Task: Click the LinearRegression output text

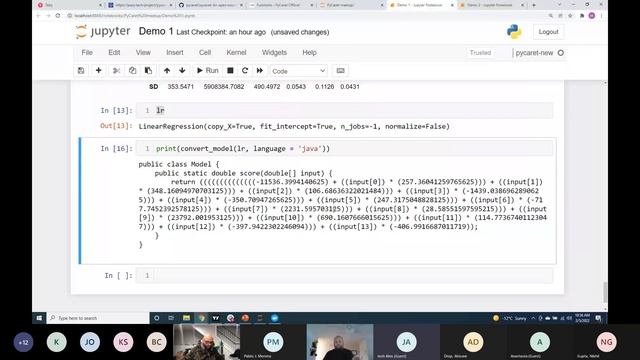Action: point(294,127)
